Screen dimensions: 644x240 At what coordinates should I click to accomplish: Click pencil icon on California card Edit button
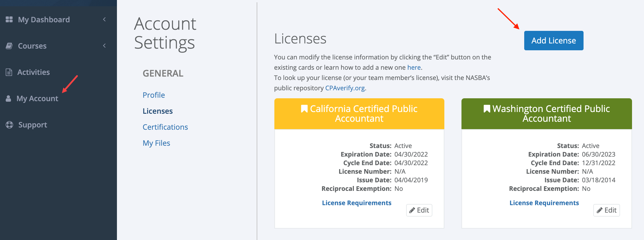click(x=412, y=210)
